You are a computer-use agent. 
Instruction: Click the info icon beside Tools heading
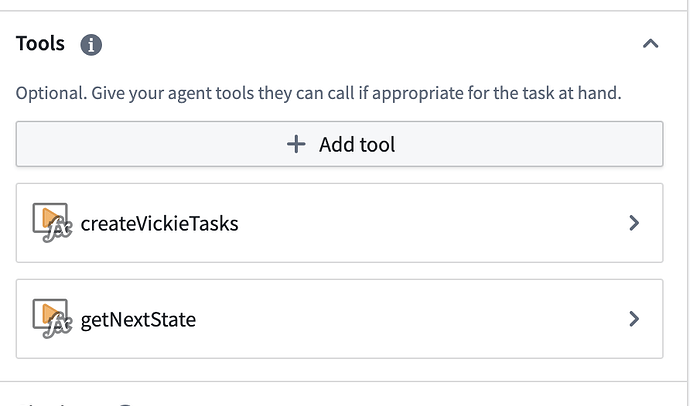coord(91,45)
